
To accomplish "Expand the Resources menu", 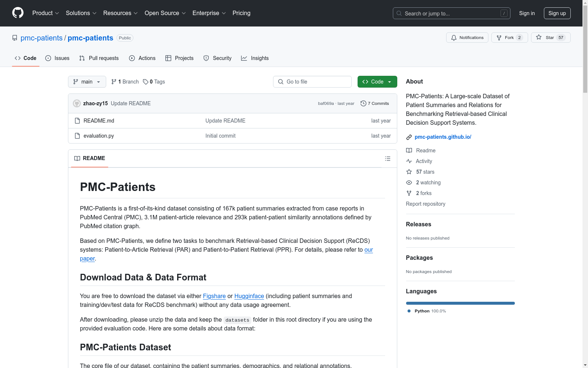I will click(x=121, y=13).
